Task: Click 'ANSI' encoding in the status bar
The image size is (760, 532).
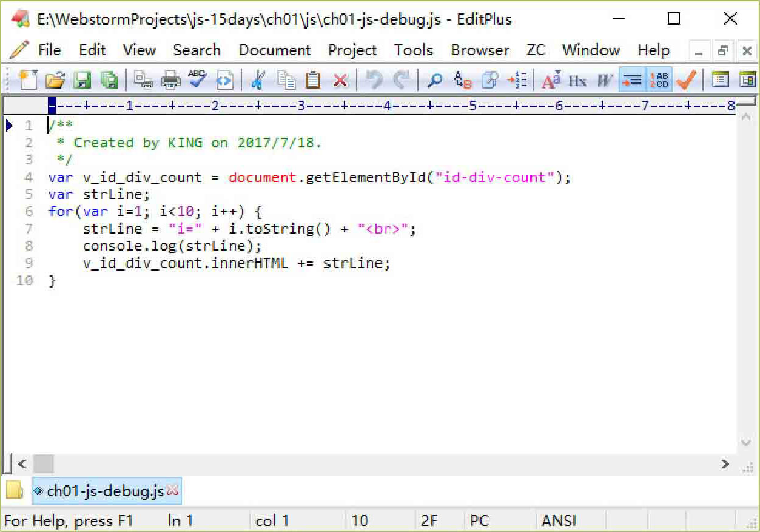Action: tap(559, 521)
